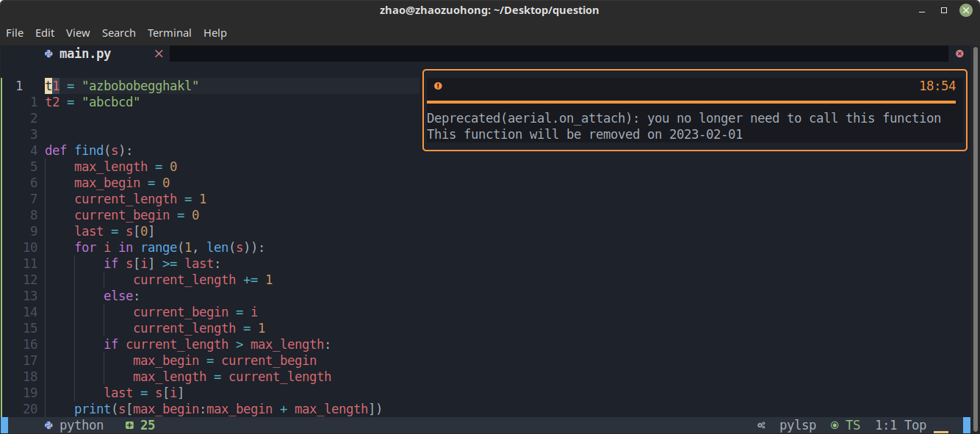Screen dimensions: 980x434
Task: Click 'if current_length > max_length:' line
Action: tap(217, 344)
